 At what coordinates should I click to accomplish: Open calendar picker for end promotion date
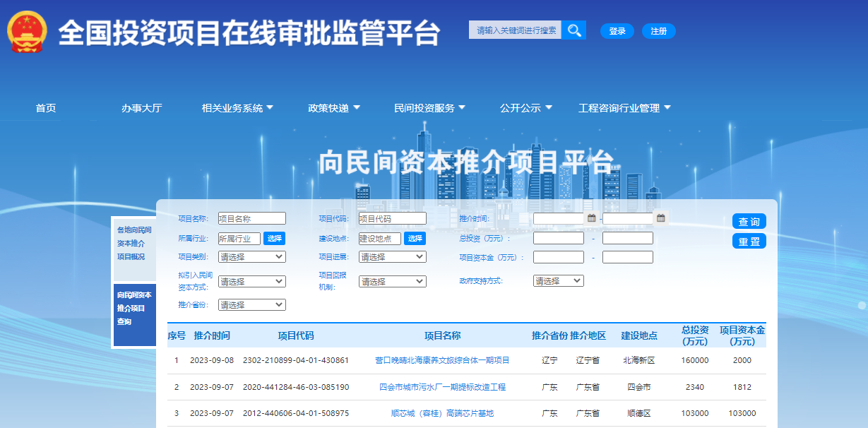click(661, 218)
